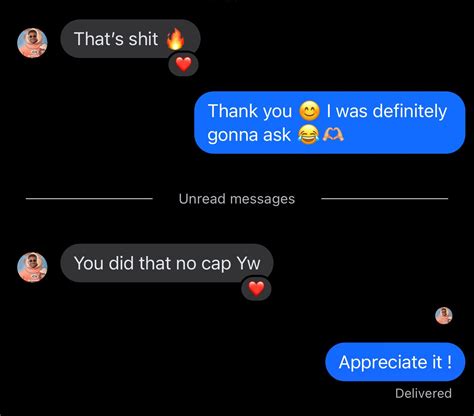This screenshot has height=416, width=474.
Task: Select the "That's shit" message bubble
Action: [130, 39]
